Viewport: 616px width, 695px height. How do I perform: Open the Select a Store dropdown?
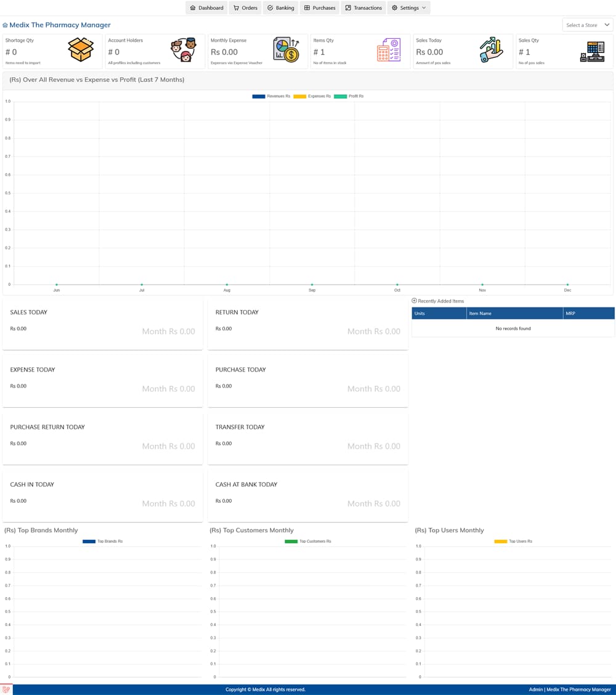click(x=588, y=25)
